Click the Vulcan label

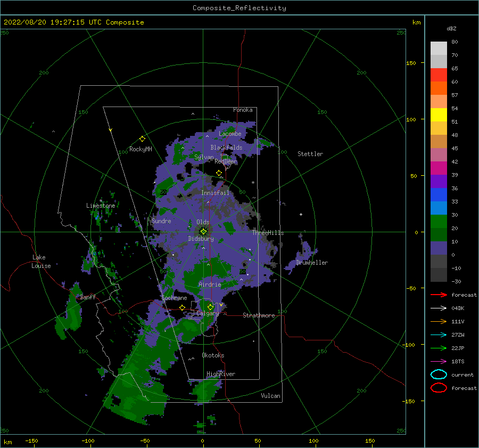point(271,395)
